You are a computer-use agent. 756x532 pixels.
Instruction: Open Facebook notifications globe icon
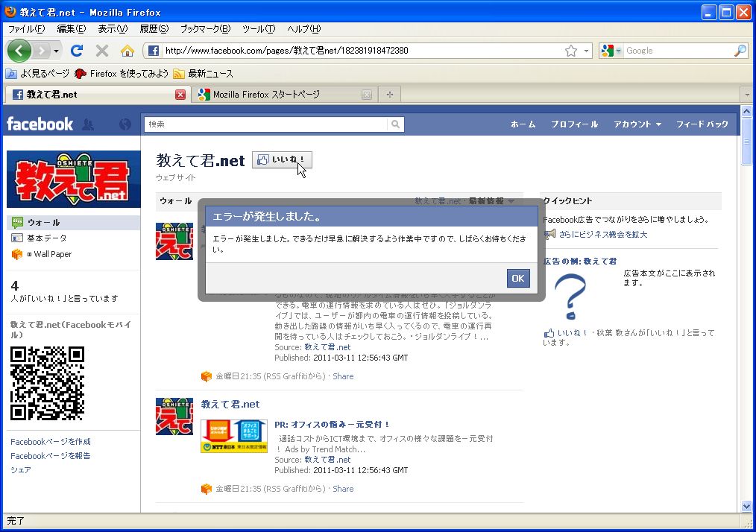click(125, 125)
